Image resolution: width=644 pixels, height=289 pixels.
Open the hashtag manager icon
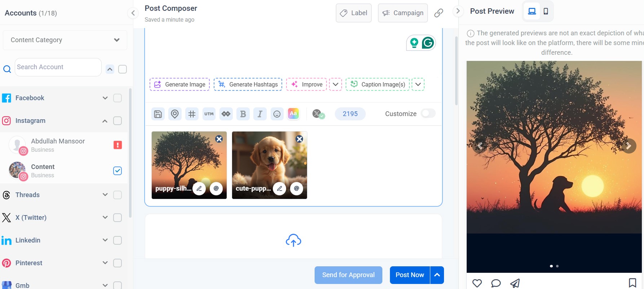pyautogui.click(x=192, y=114)
